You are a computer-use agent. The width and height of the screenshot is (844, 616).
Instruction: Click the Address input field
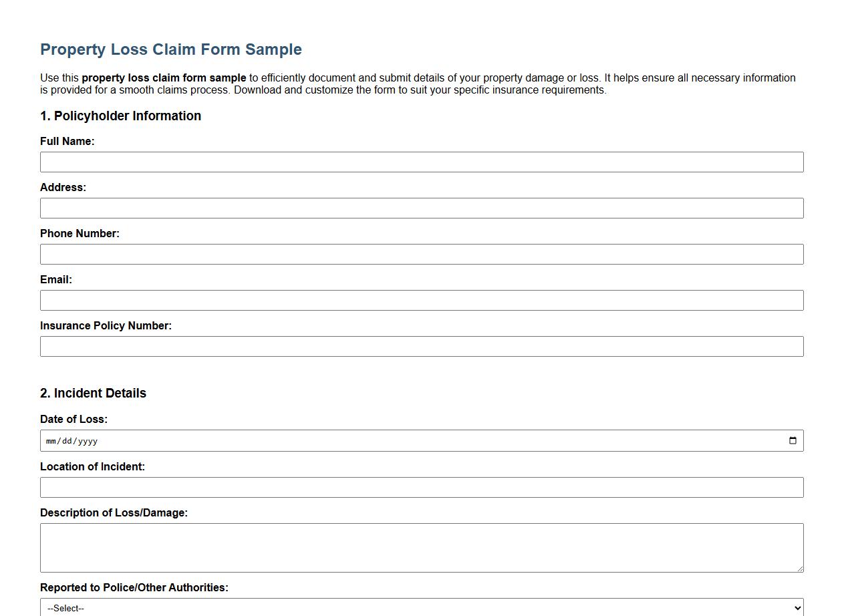pyautogui.click(x=422, y=208)
